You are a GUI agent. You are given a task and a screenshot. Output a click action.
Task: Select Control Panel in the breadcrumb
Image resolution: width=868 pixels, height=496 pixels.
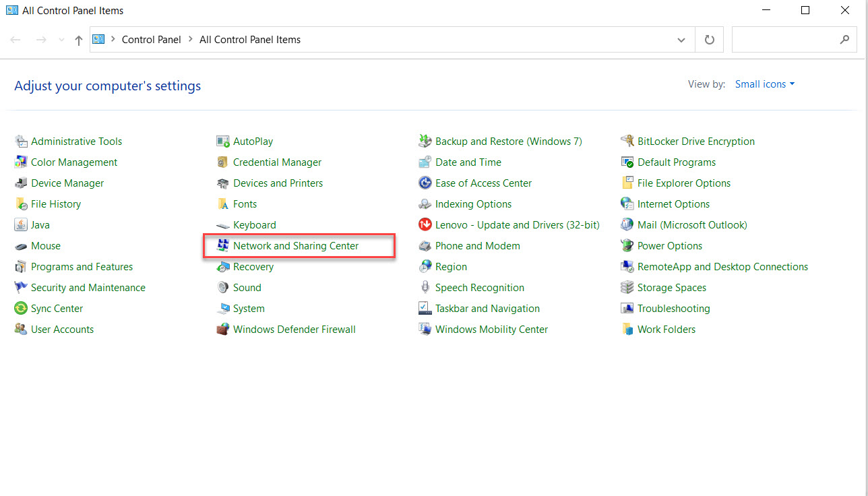(x=151, y=39)
